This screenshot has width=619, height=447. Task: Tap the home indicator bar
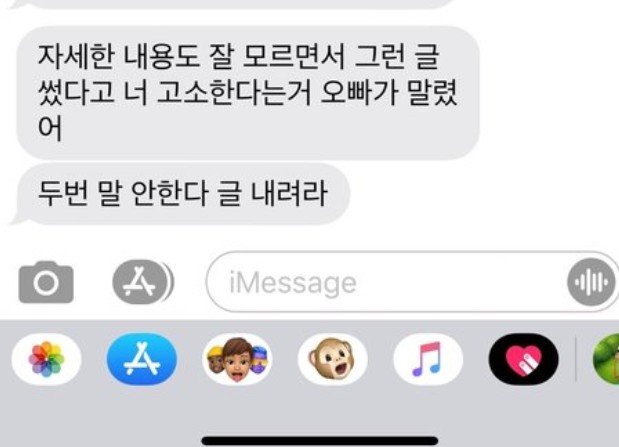(320, 441)
